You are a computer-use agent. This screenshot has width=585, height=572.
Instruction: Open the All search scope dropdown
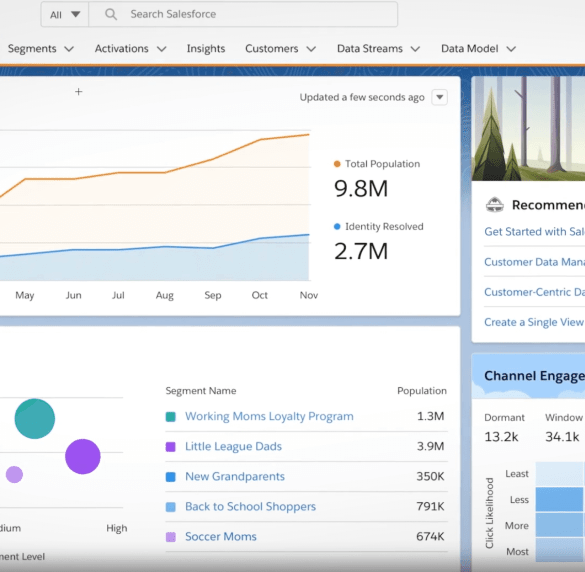pyautogui.click(x=65, y=15)
